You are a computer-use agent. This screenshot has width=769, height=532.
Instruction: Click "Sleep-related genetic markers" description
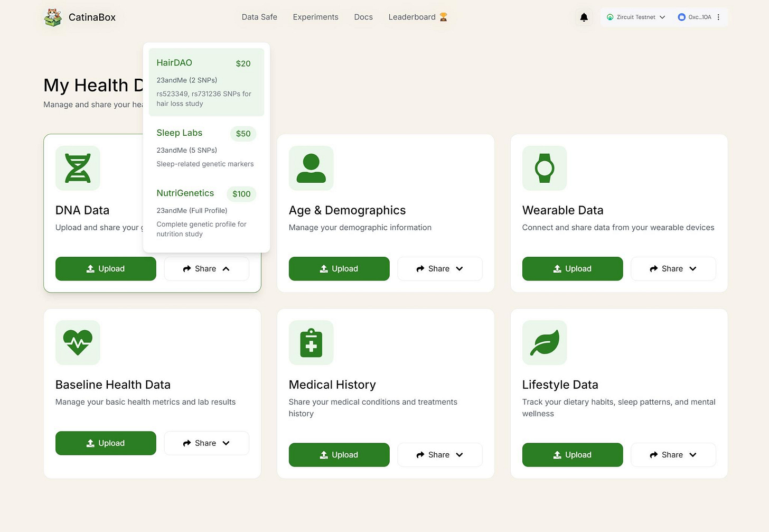tap(205, 164)
